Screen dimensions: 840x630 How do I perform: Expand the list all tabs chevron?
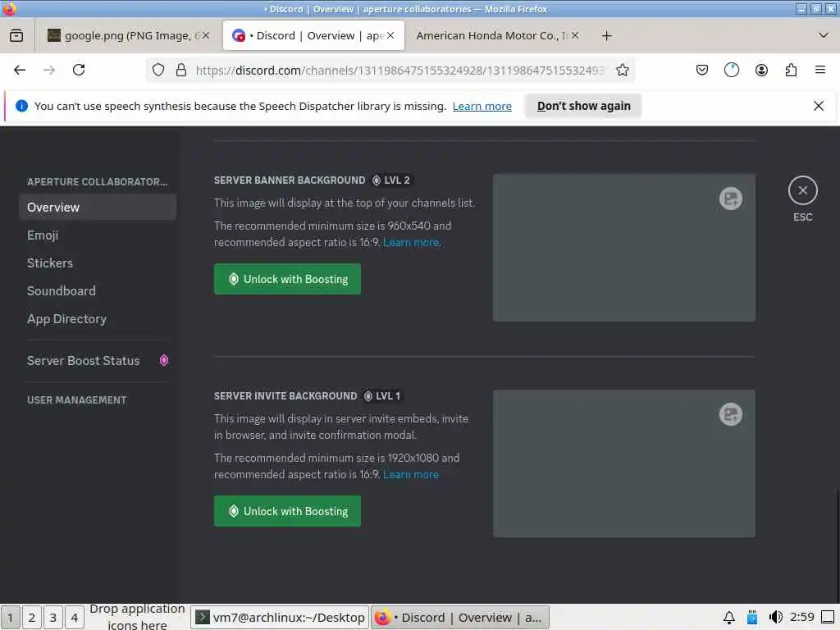pyautogui.click(x=824, y=36)
